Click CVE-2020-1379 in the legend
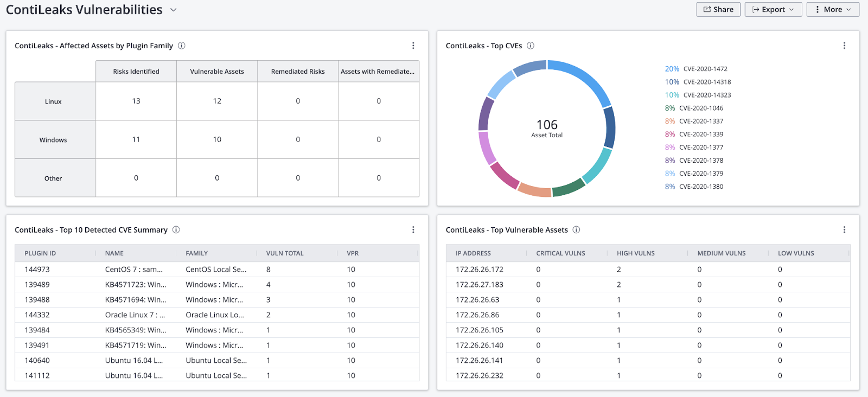Image resolution: width=868 pixels, height=397 pixels. point(694,173)
